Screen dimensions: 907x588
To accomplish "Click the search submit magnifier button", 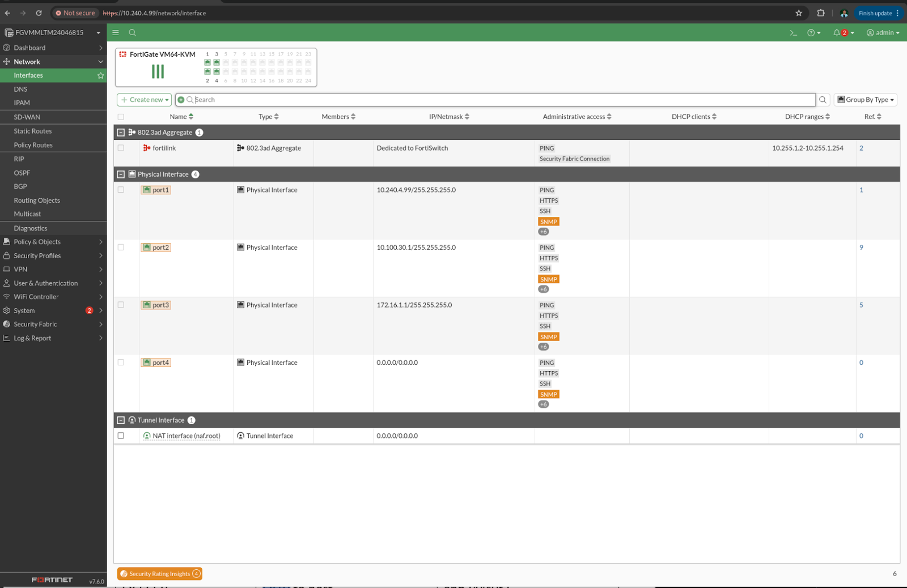I will coord(823,100).
